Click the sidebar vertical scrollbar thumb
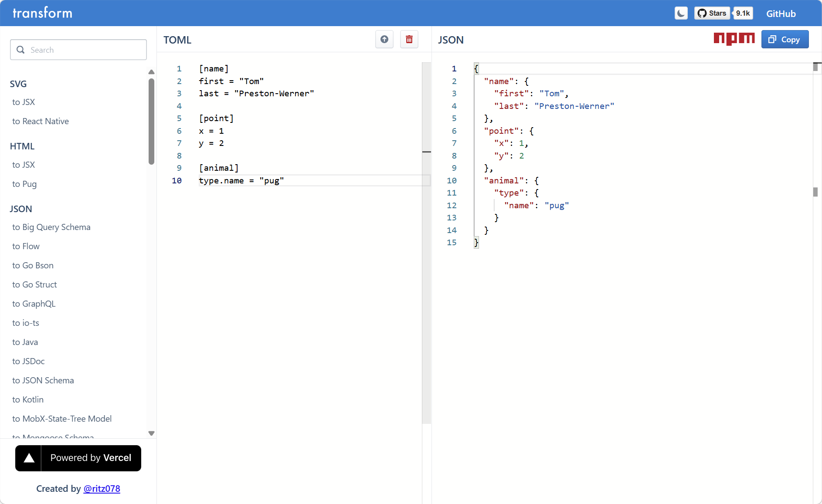The width and height of the screenshot is (822, 504). (151, 121)
